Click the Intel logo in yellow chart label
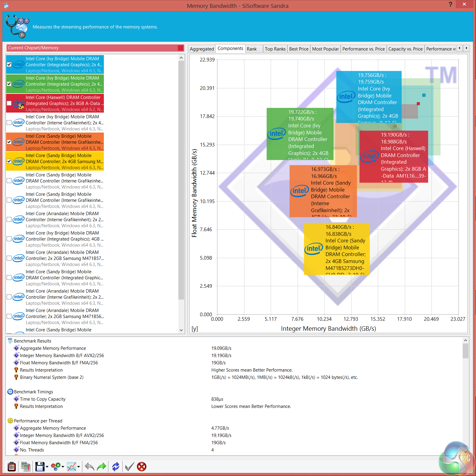476x476 pixels. pyautogui.click(x=314, y=249)
